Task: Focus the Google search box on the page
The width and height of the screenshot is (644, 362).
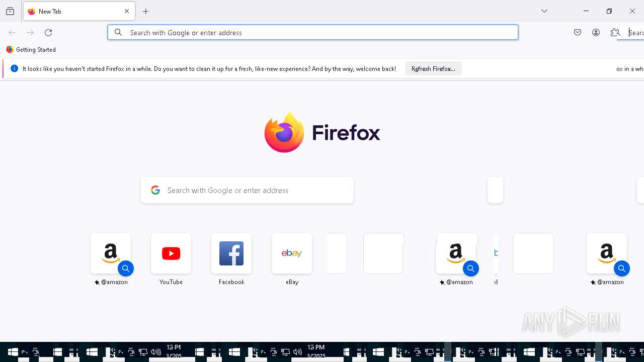Action: 247,190
